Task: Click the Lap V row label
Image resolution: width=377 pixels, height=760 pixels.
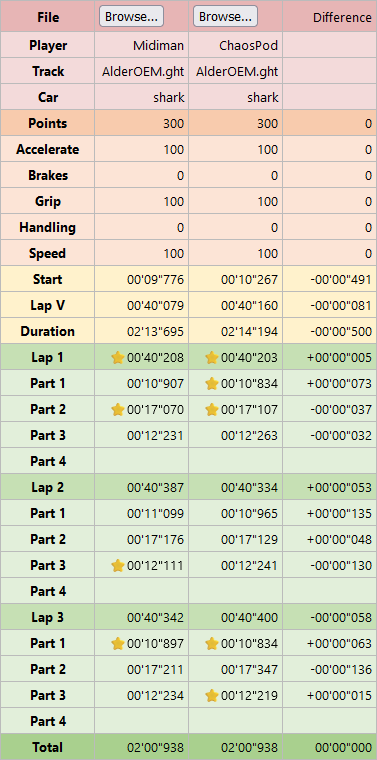Action: coord(47,305)
